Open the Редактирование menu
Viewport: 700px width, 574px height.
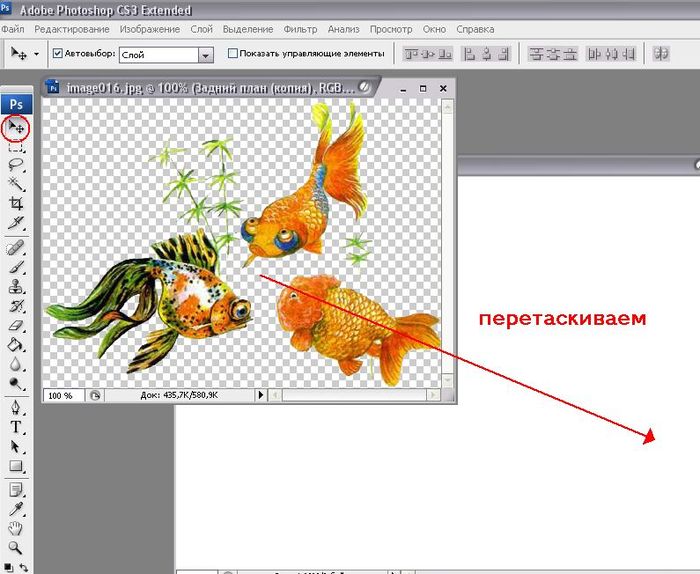pyautogui.click(x=72, y=29)
